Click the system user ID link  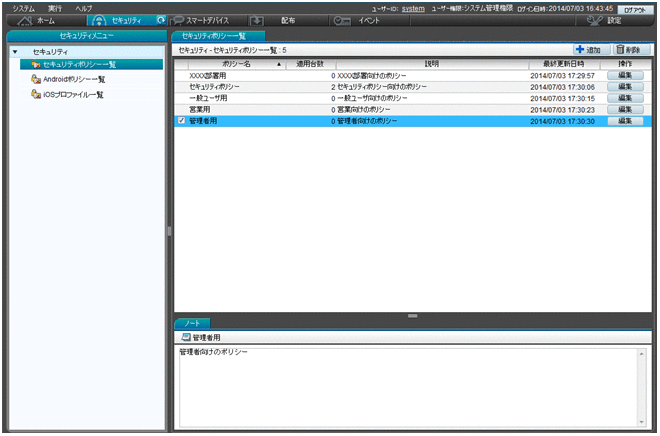tap(413, 8)
